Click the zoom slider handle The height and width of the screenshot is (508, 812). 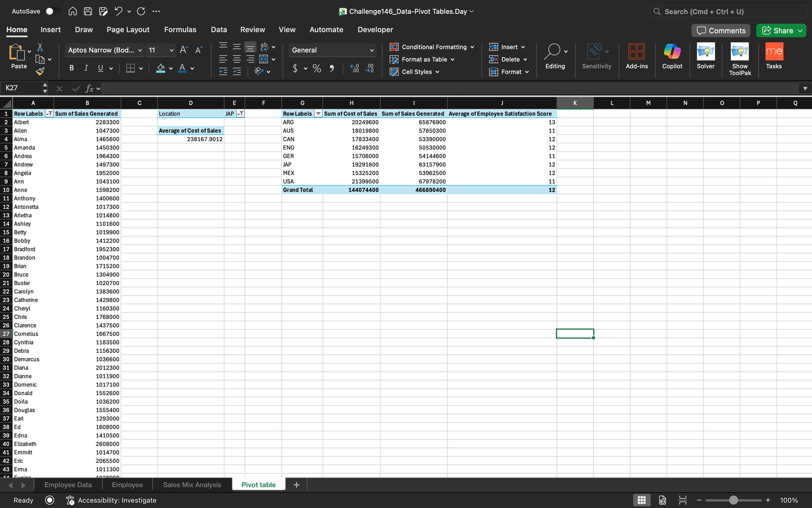pos(733,500)
